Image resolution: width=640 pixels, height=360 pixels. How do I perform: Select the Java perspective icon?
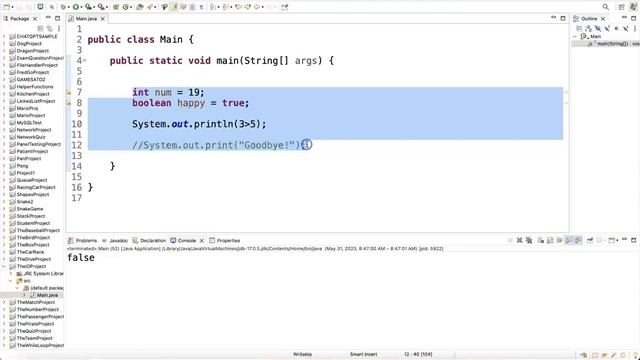(x=633, y=7)
